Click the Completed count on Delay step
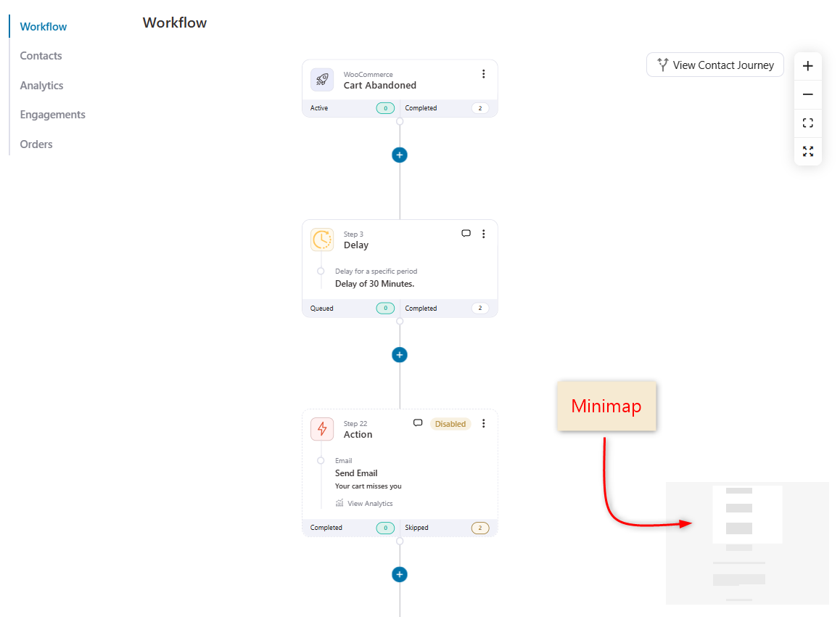The image size is (840, 617). (x=480, y=308)
